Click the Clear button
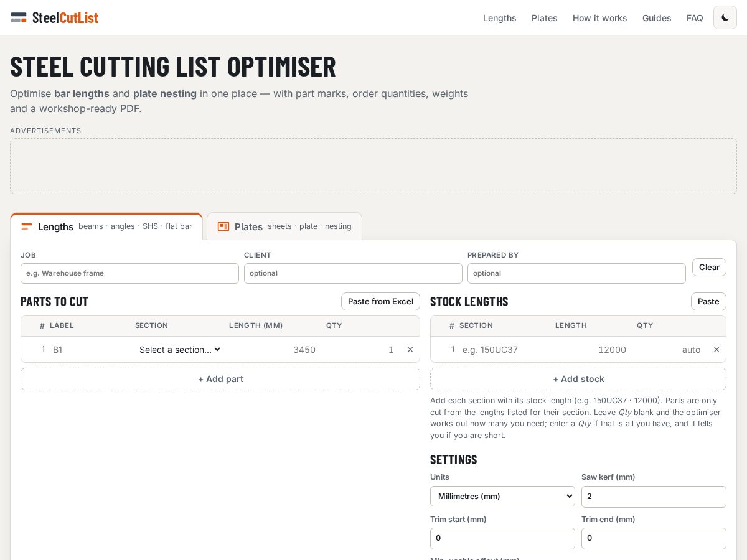This screenshot has width=747, height=560. [x=709, y=267]
